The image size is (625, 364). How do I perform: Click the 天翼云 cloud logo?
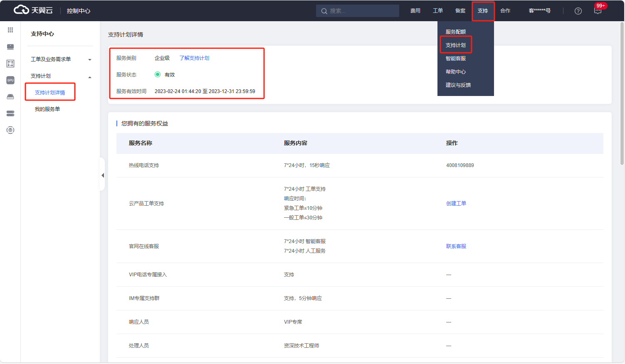click(33, 10)
